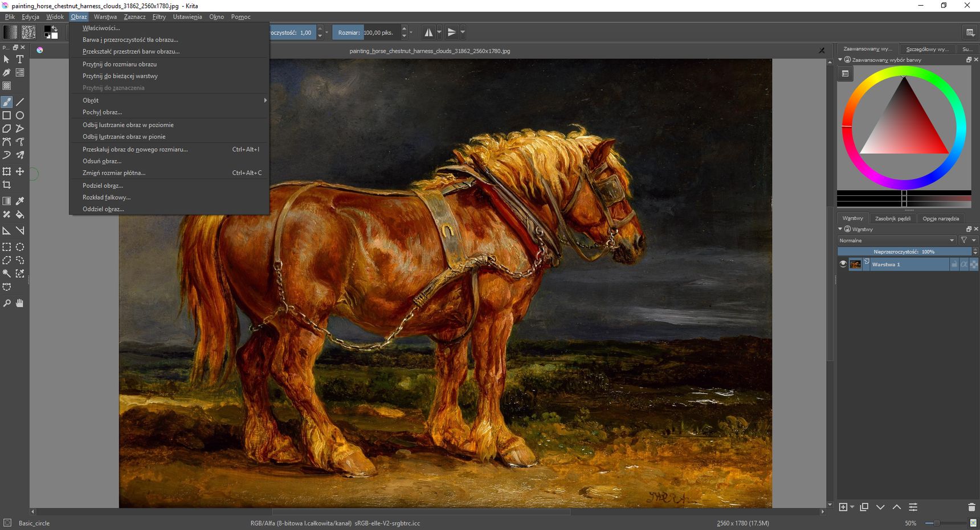980x530 pixels.
Task: Collapse the Warstwy docker header
Action: [x=840, y=229]
